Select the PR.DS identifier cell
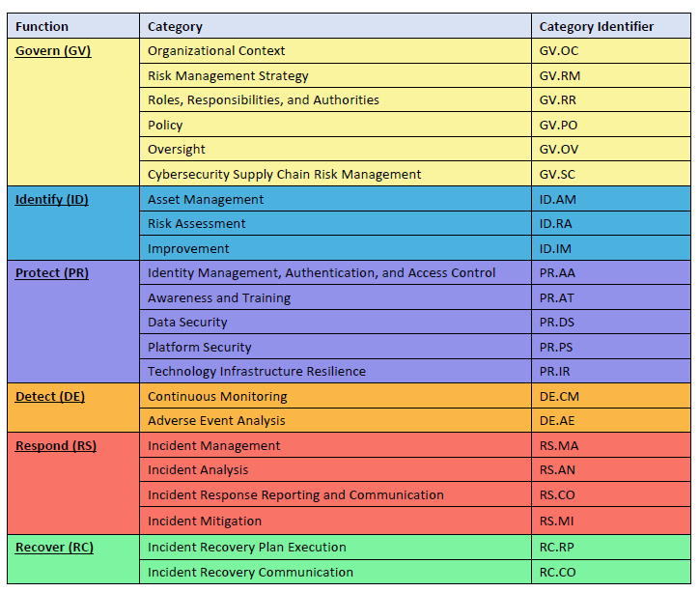The image size is (700, 592). (x=558, y=323)
